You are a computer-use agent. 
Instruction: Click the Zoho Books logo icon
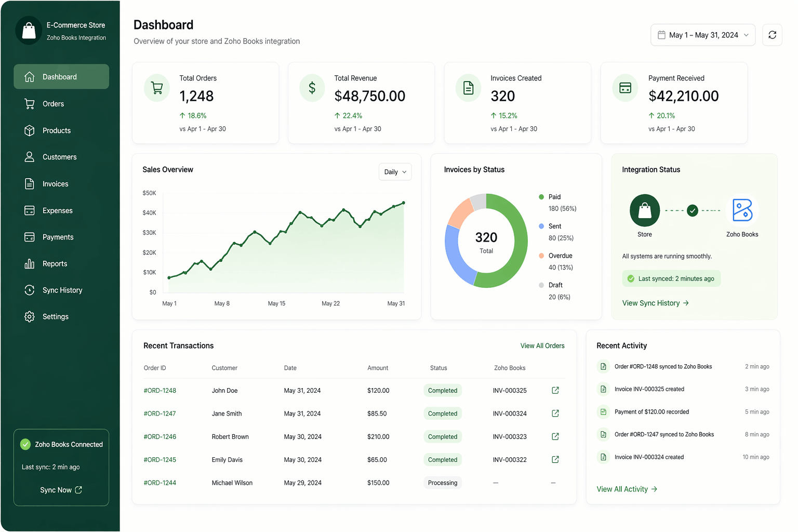[742, 210]
